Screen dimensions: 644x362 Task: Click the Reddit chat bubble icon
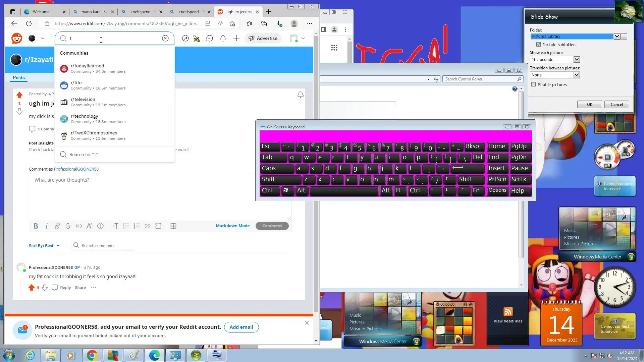(x=210, y=39)
